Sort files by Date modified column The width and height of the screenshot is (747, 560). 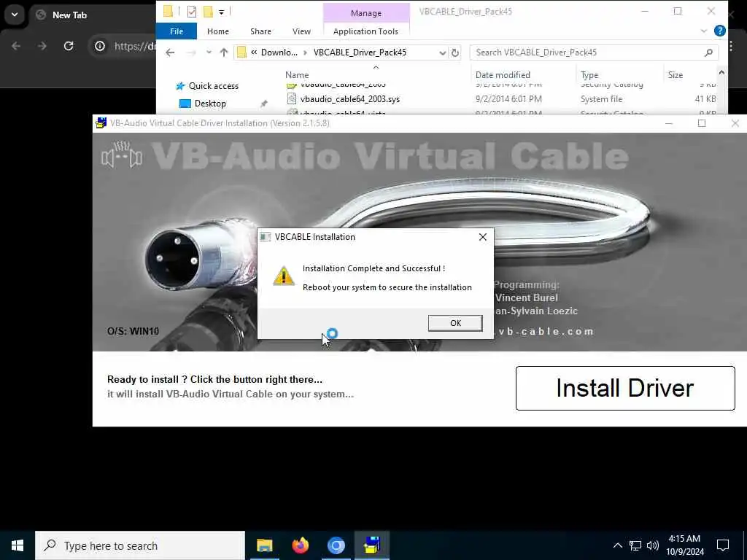click(503, 75)
